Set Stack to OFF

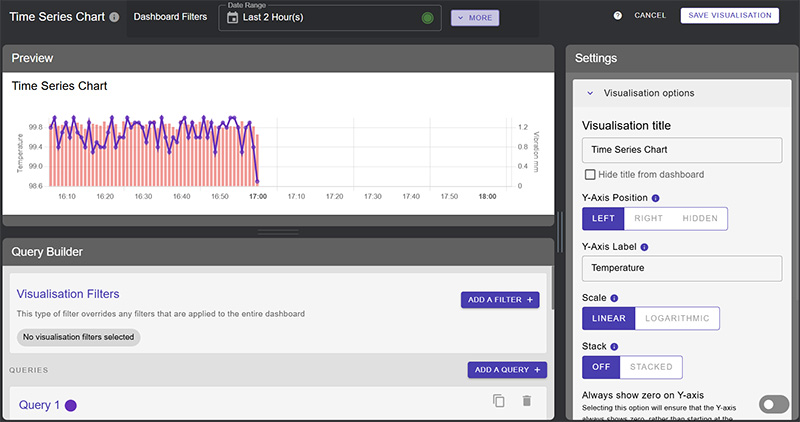[x=601, y=367]
